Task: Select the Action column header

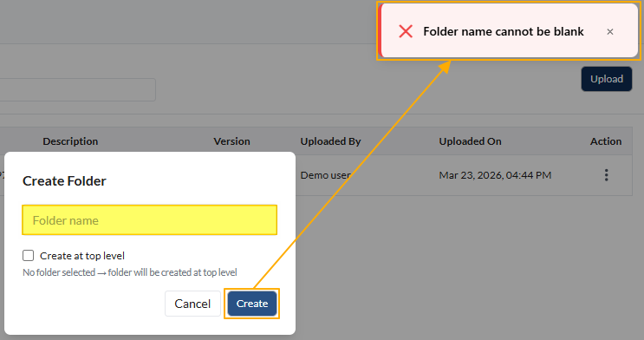Action: 606,141
